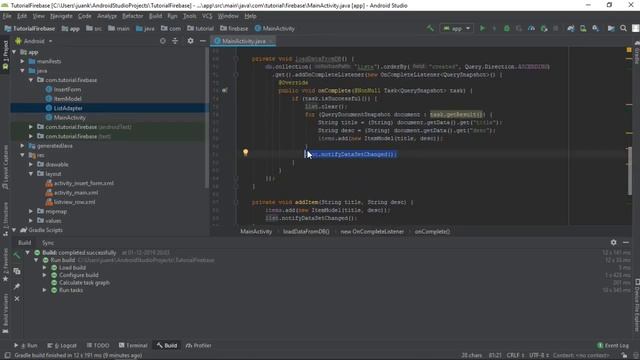Click the editor vertical scrollbar thumb
The image size is (640, 360).
coord(630,171)
